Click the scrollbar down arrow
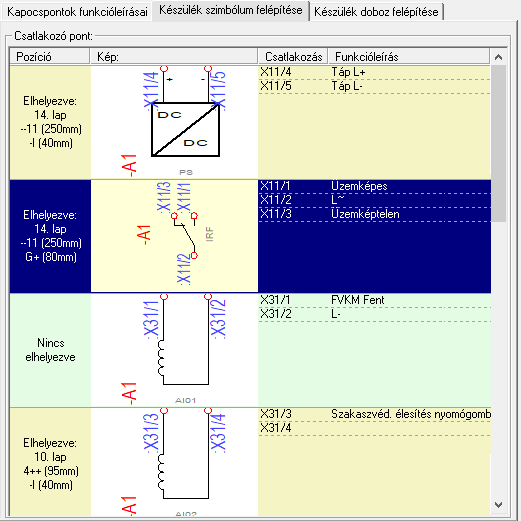Image resolution: width=521 pixels, height=521 pixels. tap(498, 505)
